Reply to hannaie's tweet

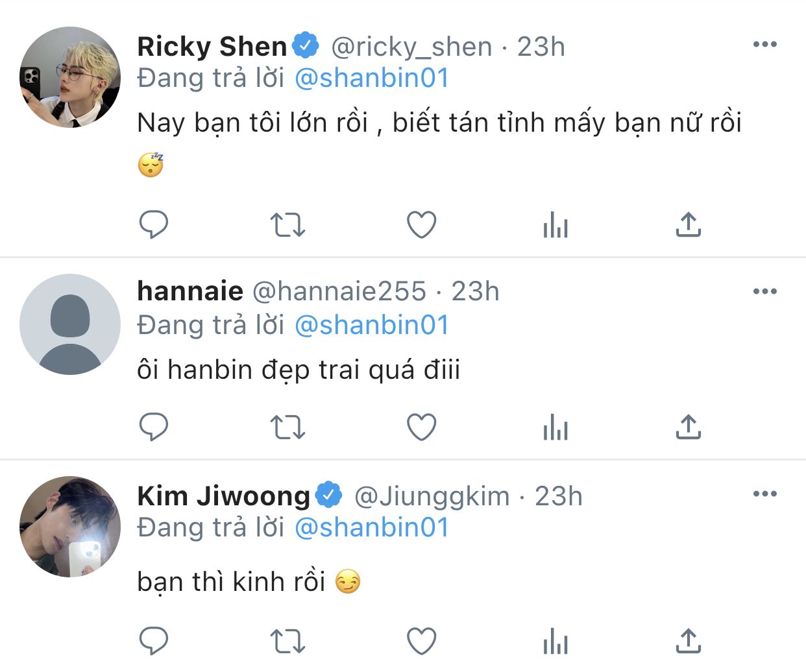coord(154,427)
